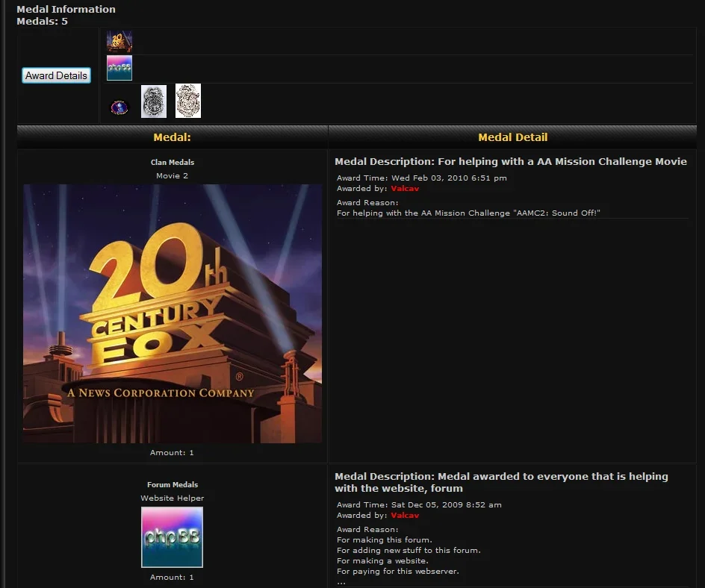The width and height of the screenshot is (705, 588).
Task: Click the AA Mission Challenge Movie medal description
Action: [511, 162]
